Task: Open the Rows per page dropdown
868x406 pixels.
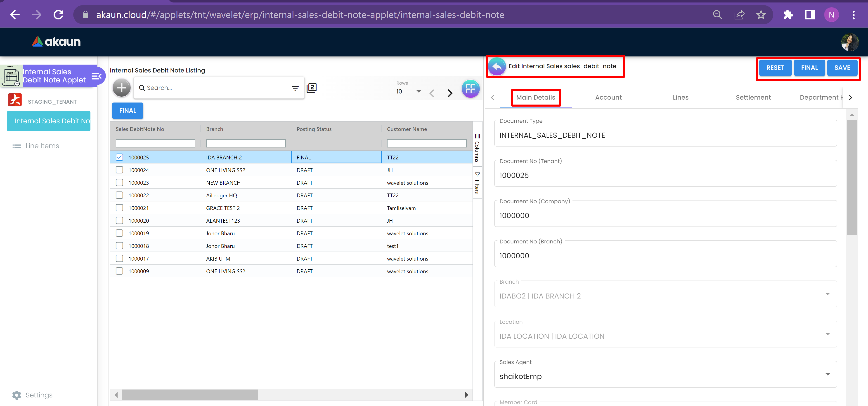Action: click(x=409, y=92)
